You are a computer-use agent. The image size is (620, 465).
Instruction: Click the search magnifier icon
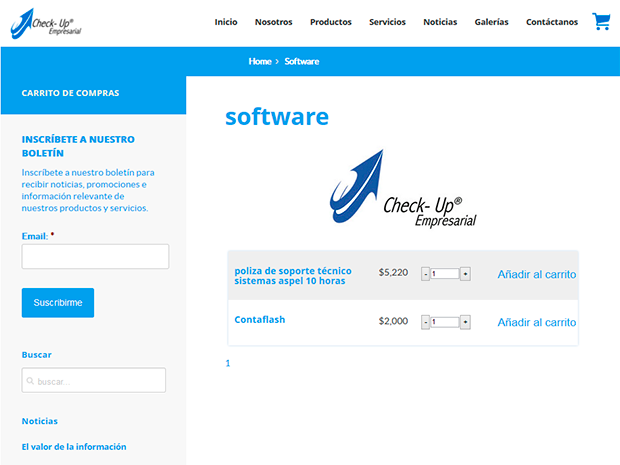[x=30, y=381]
